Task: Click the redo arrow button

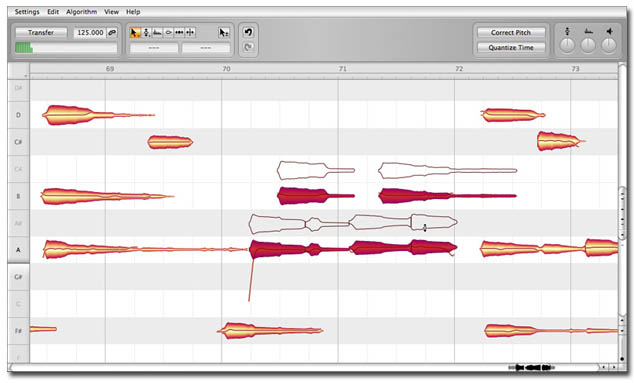Action: tap(248, 47)
